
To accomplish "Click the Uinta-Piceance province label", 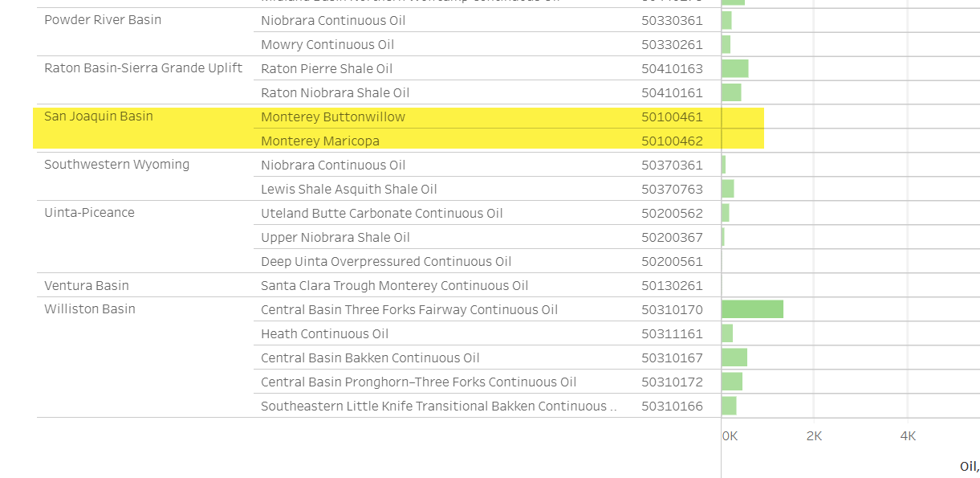I will (89, 213).
